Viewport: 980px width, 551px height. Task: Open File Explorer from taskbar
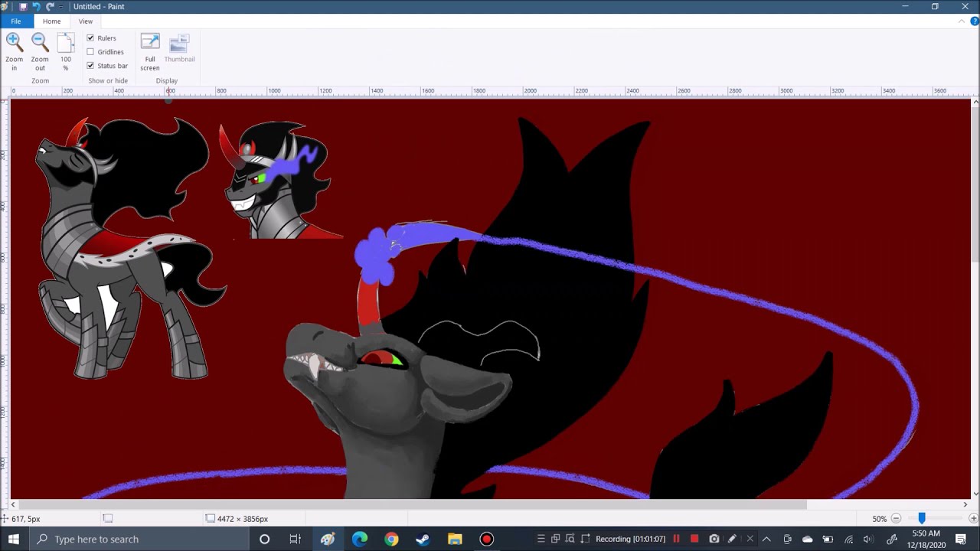(x=455, y=539)
